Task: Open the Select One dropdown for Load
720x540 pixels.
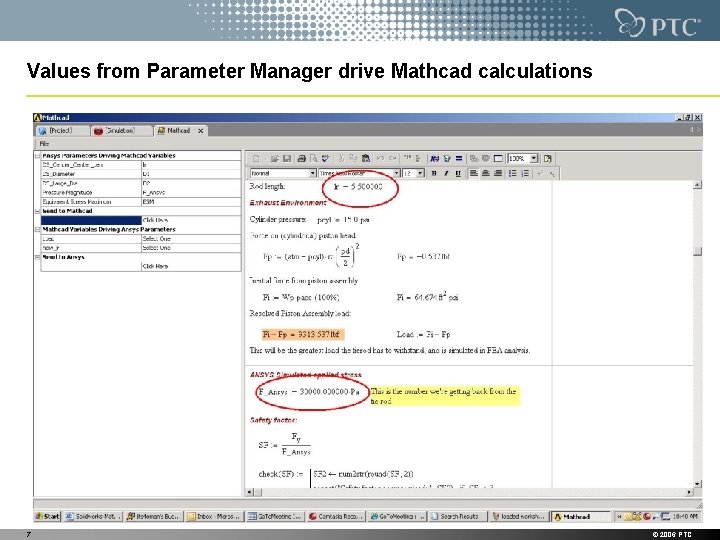Action: (191, 239)
